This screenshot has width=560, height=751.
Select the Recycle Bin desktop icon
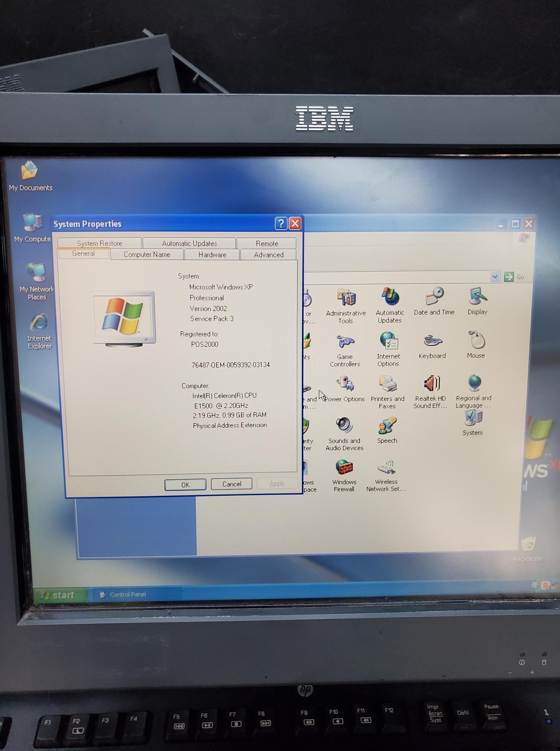(x=528, y=549)
